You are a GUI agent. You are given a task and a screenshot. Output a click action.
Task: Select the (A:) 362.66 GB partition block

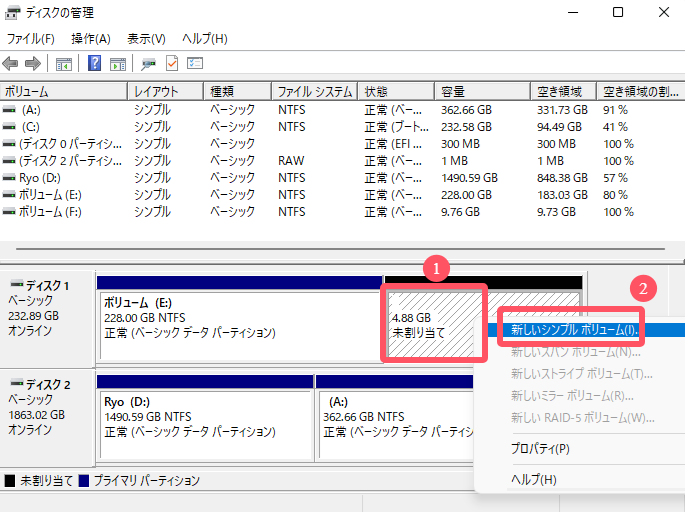396,425
